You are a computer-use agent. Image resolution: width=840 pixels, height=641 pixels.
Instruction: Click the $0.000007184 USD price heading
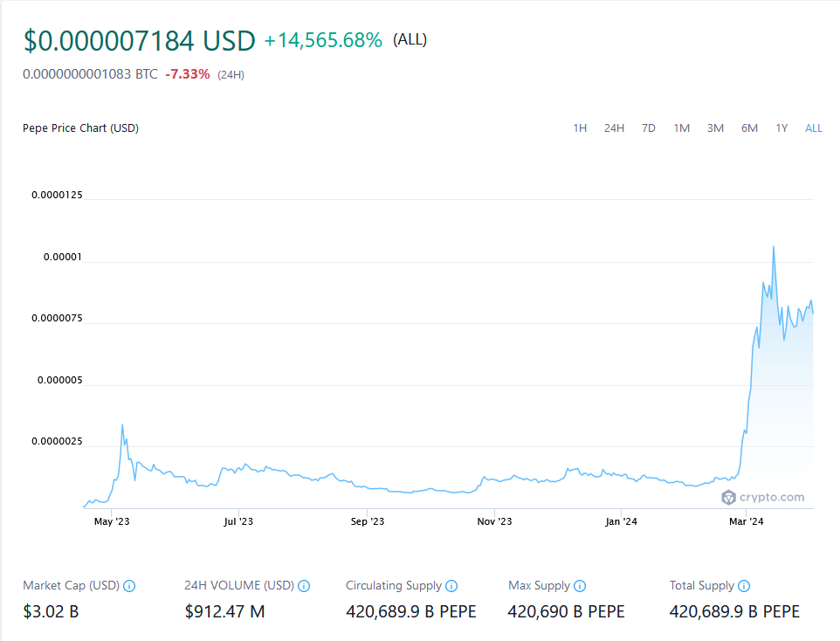click(x=140, y=41)
